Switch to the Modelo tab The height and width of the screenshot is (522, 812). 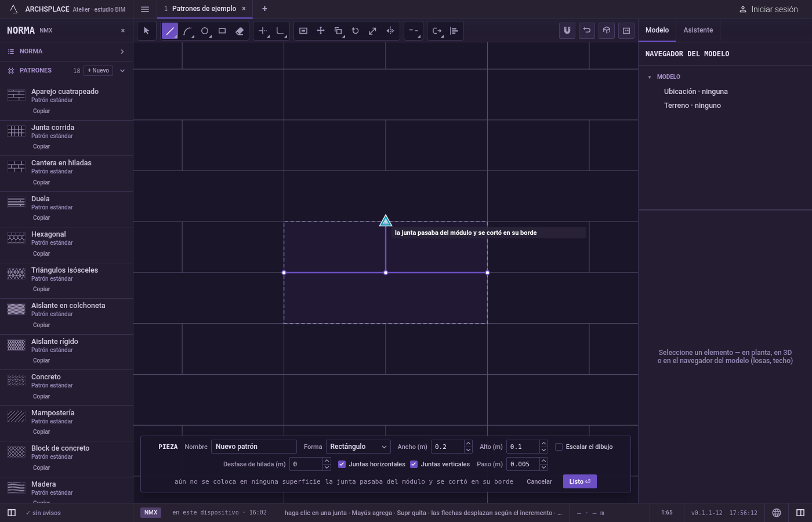657,30
